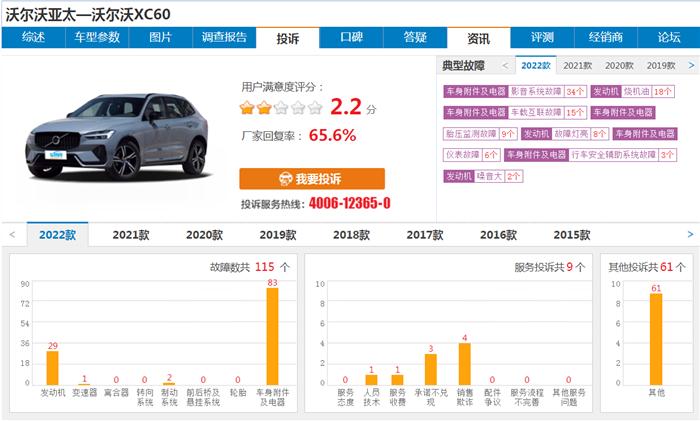Select 2020款 in the 典型故障 panel
Image resolution: width=700 pixels, height=421 pixels.
click(x=619, y=66)
